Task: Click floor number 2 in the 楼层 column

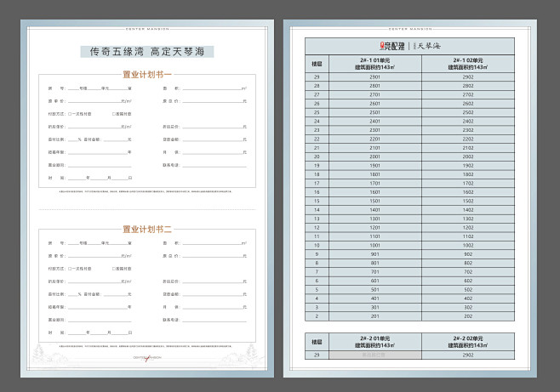Action: 317,316
